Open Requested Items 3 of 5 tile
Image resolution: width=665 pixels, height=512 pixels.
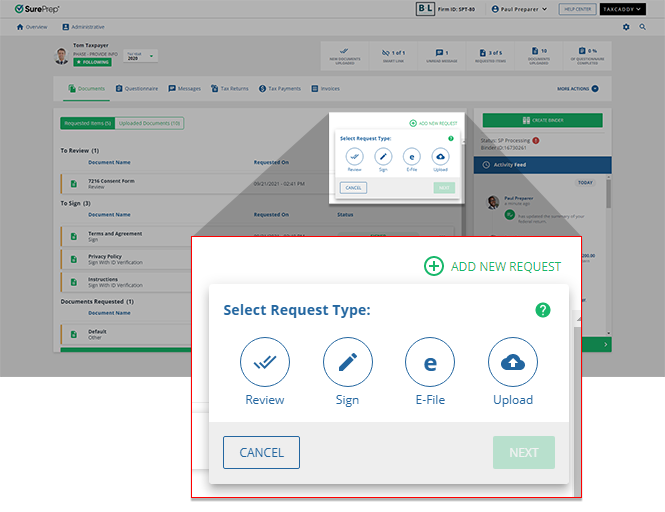(x=490, y=56)
